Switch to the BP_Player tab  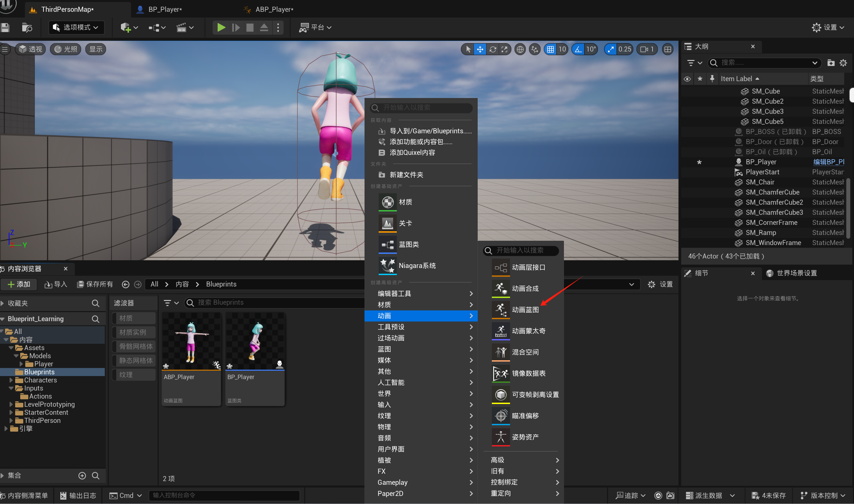click(165, 9)
